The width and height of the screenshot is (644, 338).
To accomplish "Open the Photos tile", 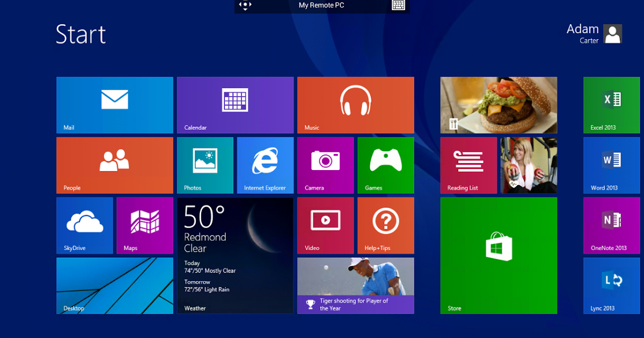I will [x=206, y=165].
